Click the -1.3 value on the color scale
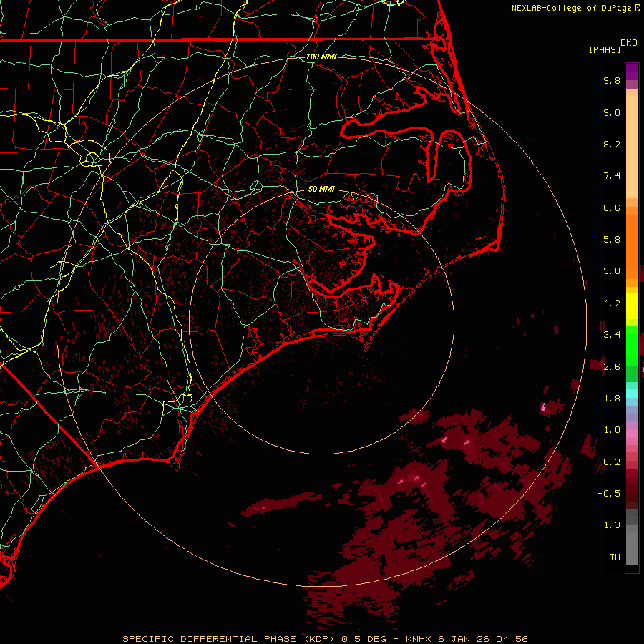644x644 pixels. [609, 525]
